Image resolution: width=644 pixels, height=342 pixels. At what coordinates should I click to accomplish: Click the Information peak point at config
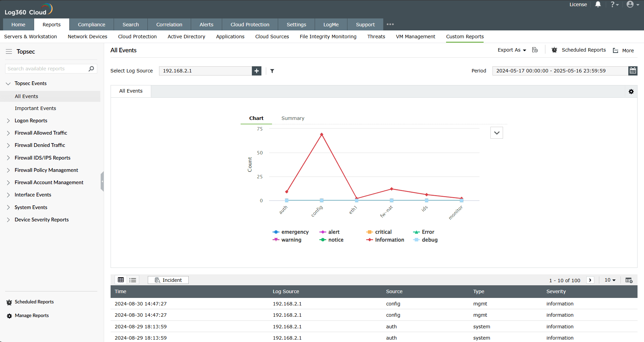(321, 135)
